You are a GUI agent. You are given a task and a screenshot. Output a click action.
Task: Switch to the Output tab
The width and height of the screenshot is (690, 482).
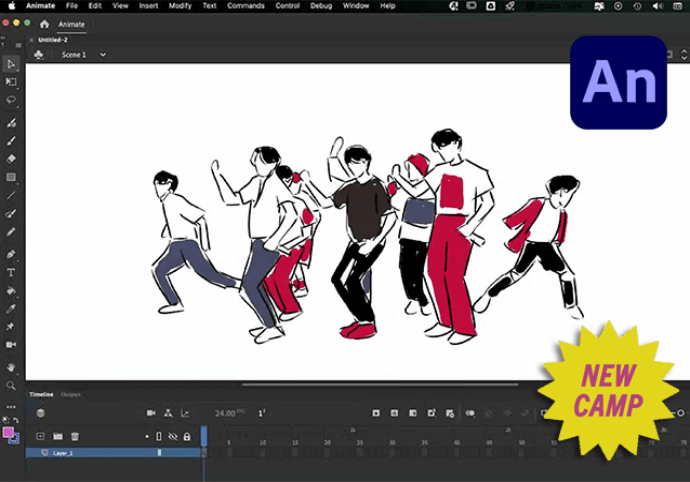(71, 395)
